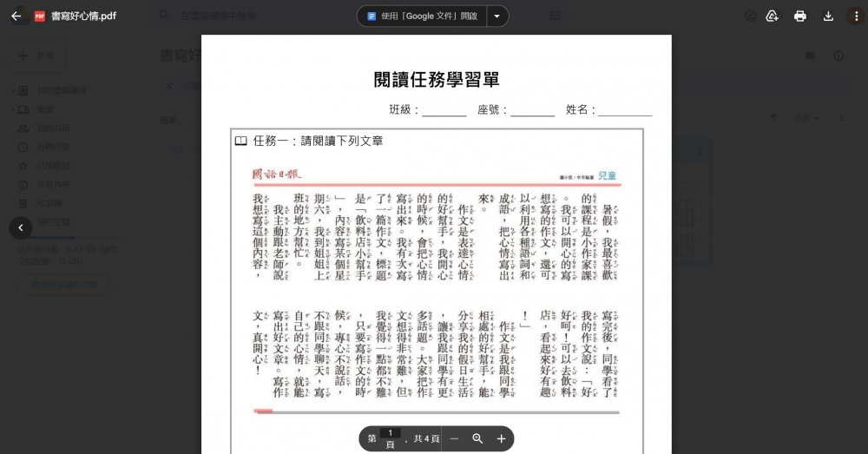
Task: Click the back arrow to close the preview
Action: pos(16,16)
